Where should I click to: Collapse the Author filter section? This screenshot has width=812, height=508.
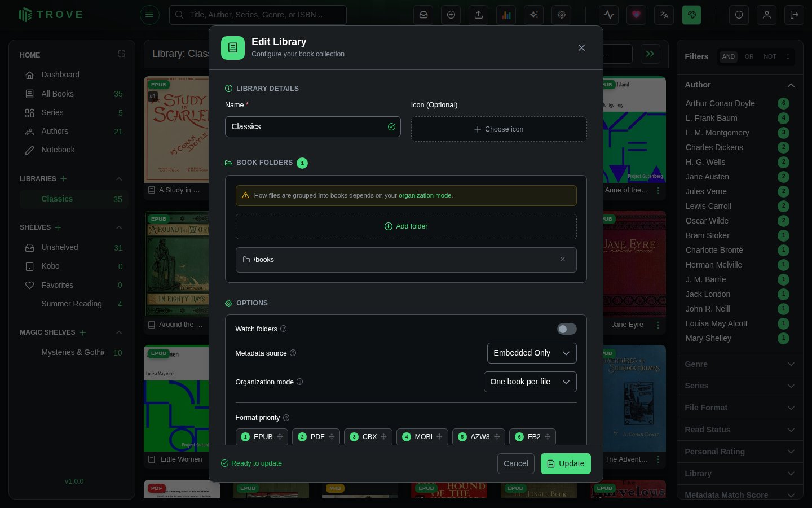pyautogui.click(x=740, y=85)
